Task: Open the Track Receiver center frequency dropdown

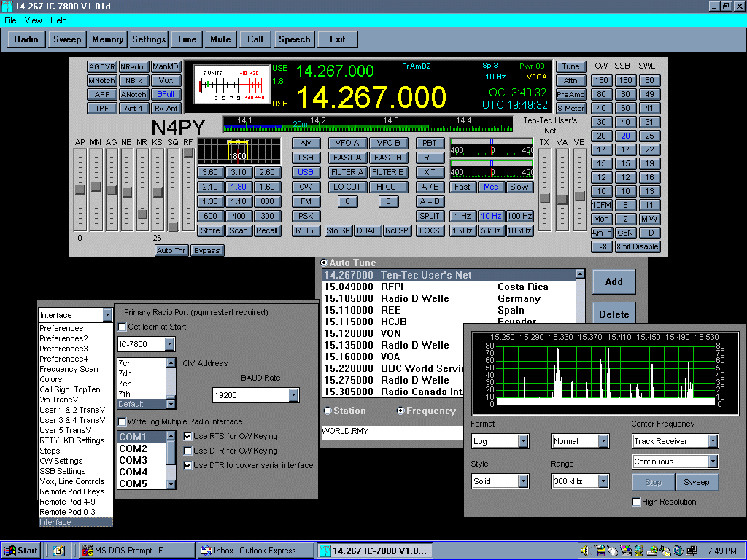Action: pyautogui.click(x=713, y=441)
